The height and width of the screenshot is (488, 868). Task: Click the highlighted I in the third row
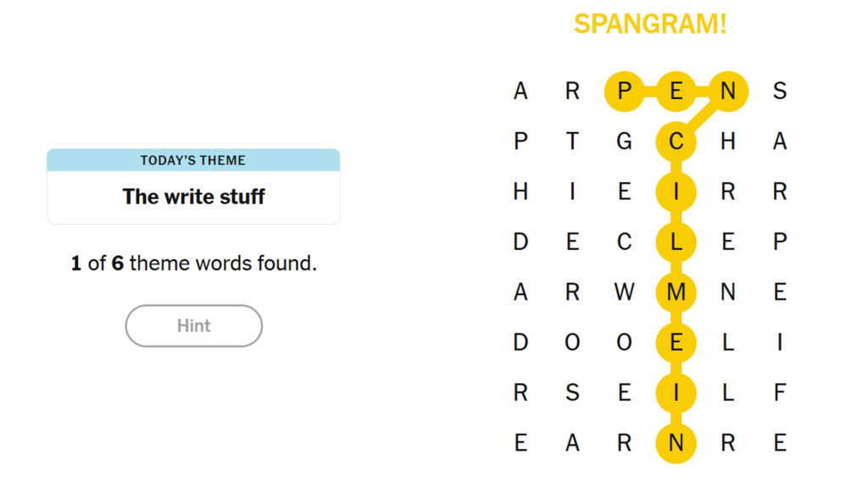coord(676,191)
